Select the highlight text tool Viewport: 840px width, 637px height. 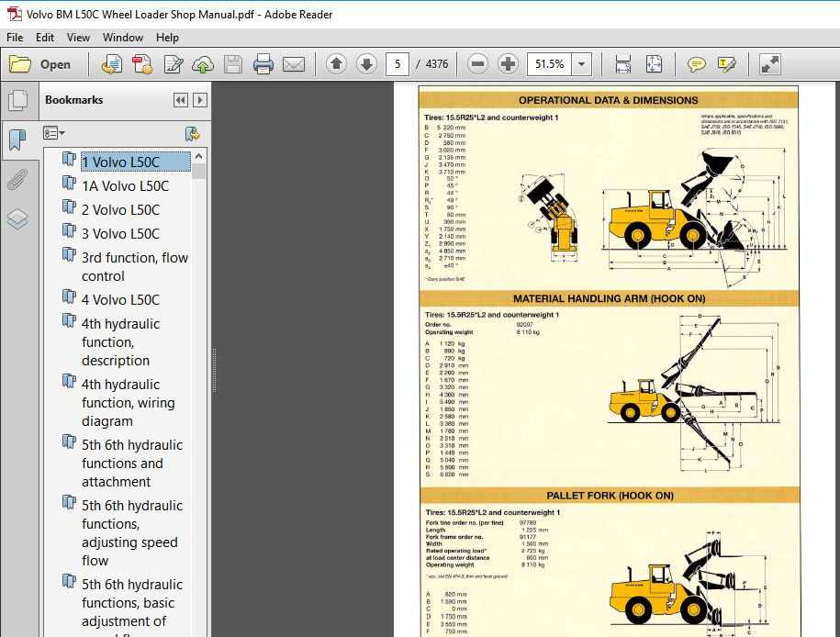727,64
